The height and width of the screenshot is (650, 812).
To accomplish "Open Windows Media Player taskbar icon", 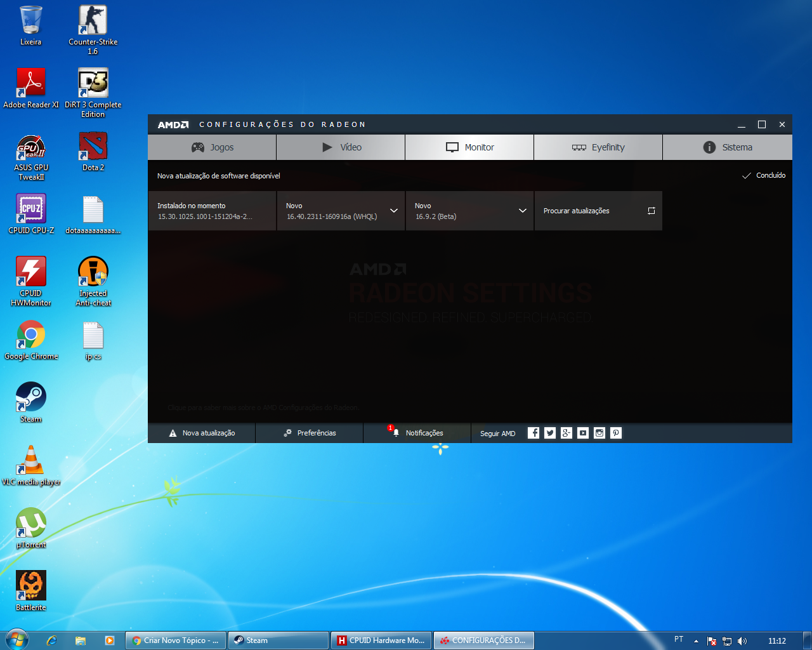I will tap(110, 640).
